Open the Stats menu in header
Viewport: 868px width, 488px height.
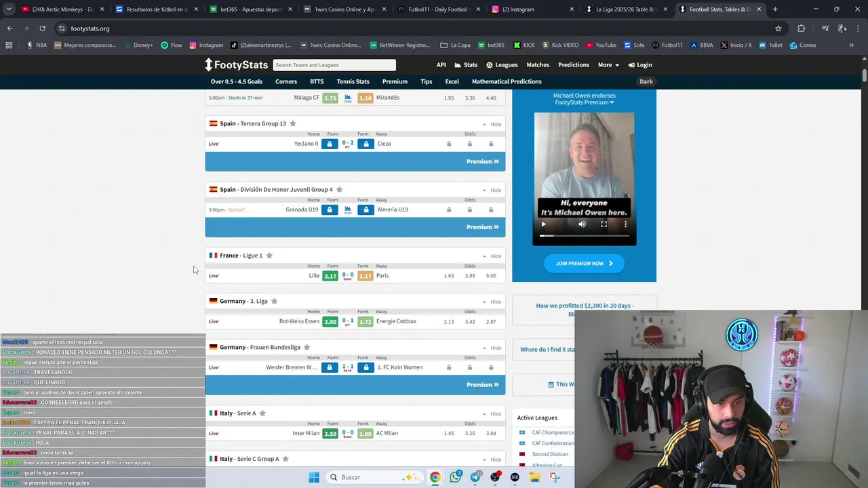click(x=467, y=65)
